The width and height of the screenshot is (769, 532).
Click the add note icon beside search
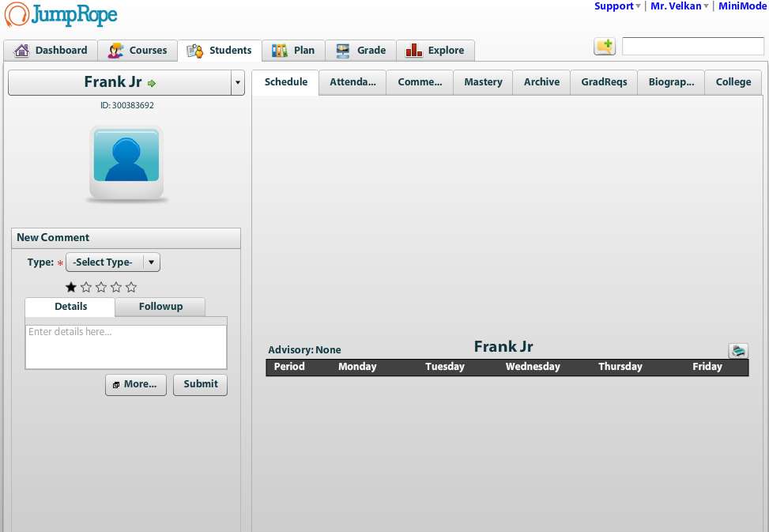[x=605, y=47]
